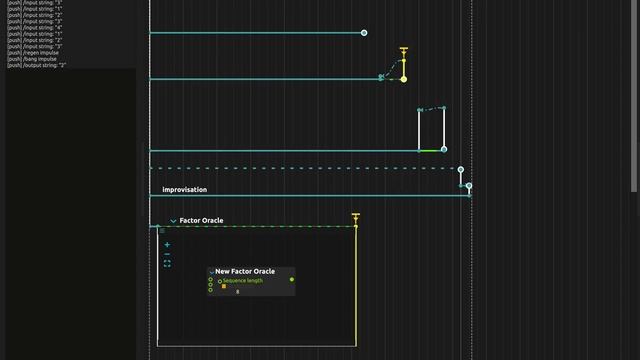Collapse the Factor Oracle interval chevron

(x=173, y=221)
